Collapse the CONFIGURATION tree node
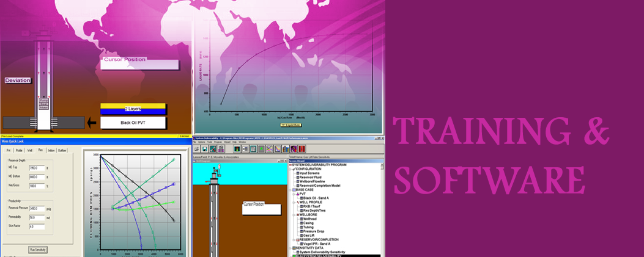 pyautogui.click(x=290, y=169)
